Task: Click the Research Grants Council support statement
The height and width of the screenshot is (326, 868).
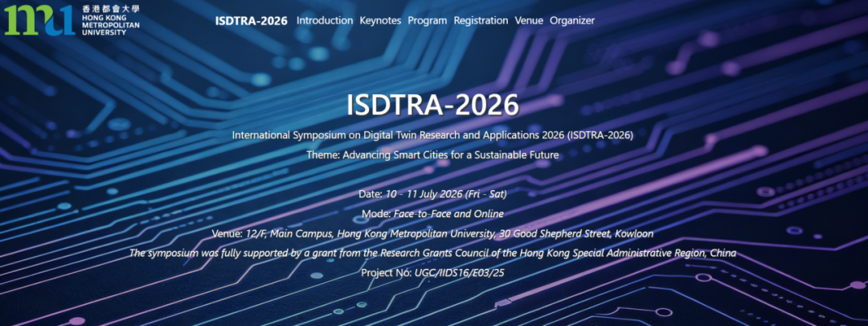Action: [x=433, y=254]
